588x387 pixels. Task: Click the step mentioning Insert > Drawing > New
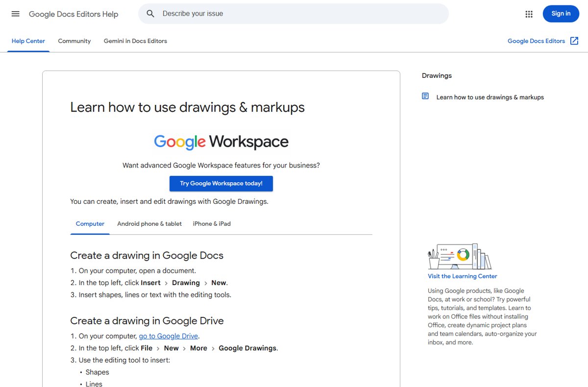click(x=153, y=283)
